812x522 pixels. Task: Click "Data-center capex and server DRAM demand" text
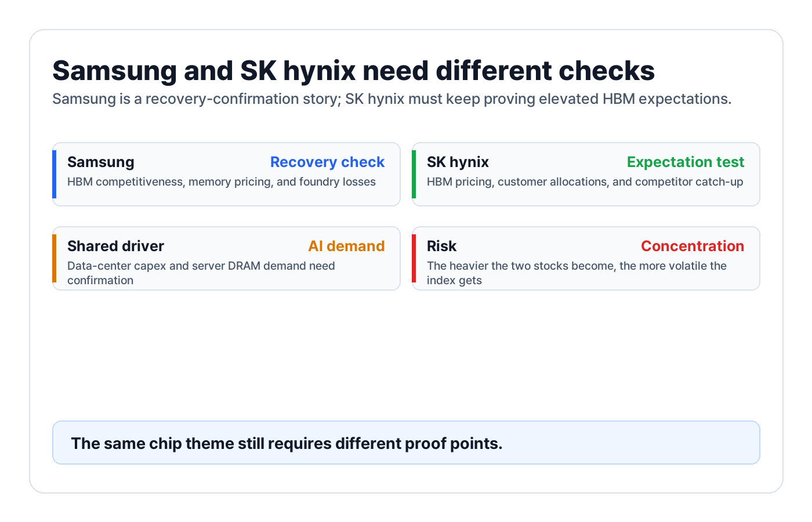point(201,273)
